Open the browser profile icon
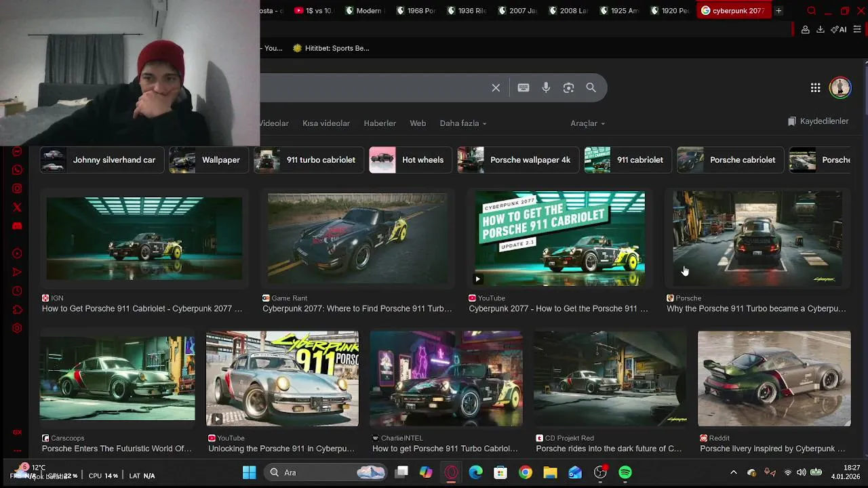 [x=805, y=30]
